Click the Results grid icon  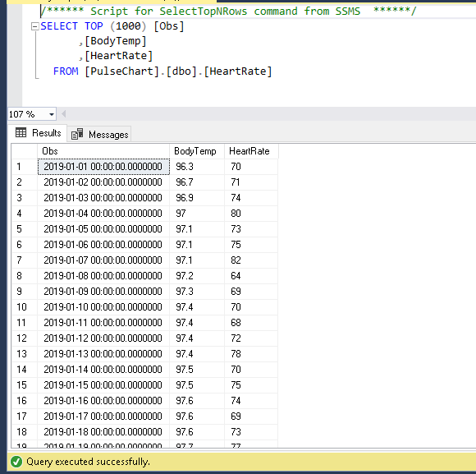tap(21, 132)
